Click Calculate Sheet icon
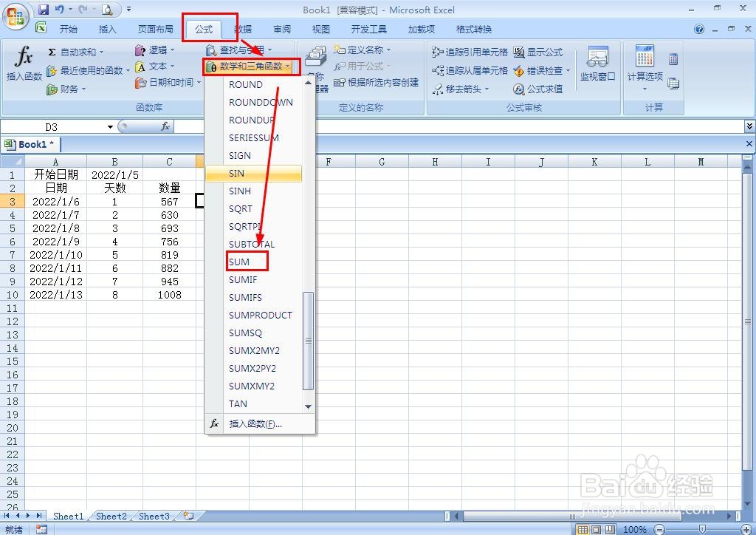The height and width of the screenshot is (535, 756). (673, 84)
